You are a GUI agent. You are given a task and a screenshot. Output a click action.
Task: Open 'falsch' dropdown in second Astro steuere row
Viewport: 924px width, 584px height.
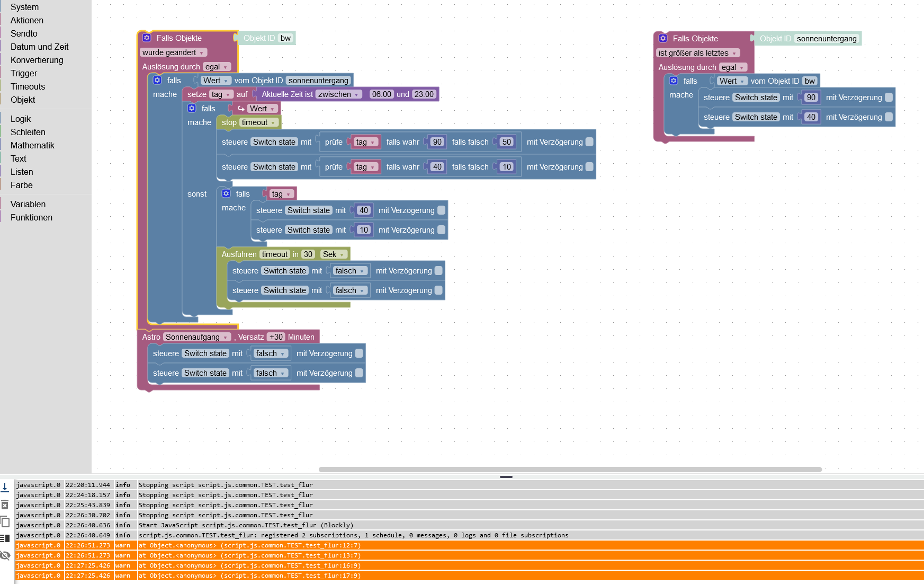271,373
